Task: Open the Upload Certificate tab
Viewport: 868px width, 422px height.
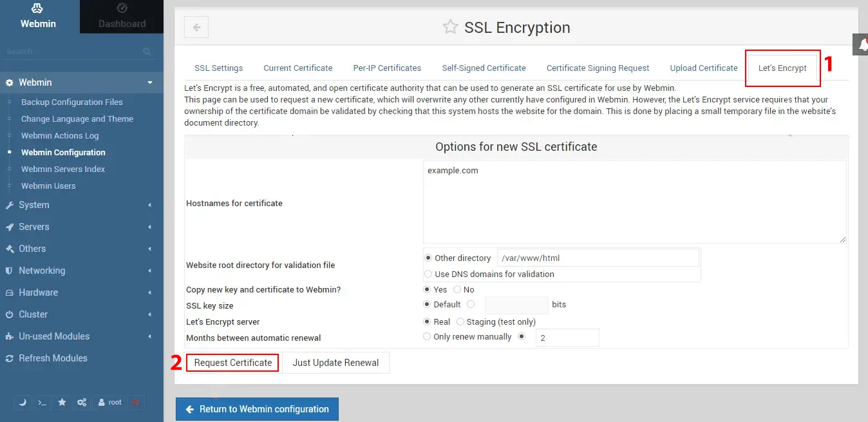Action: (x=704, y=68)
